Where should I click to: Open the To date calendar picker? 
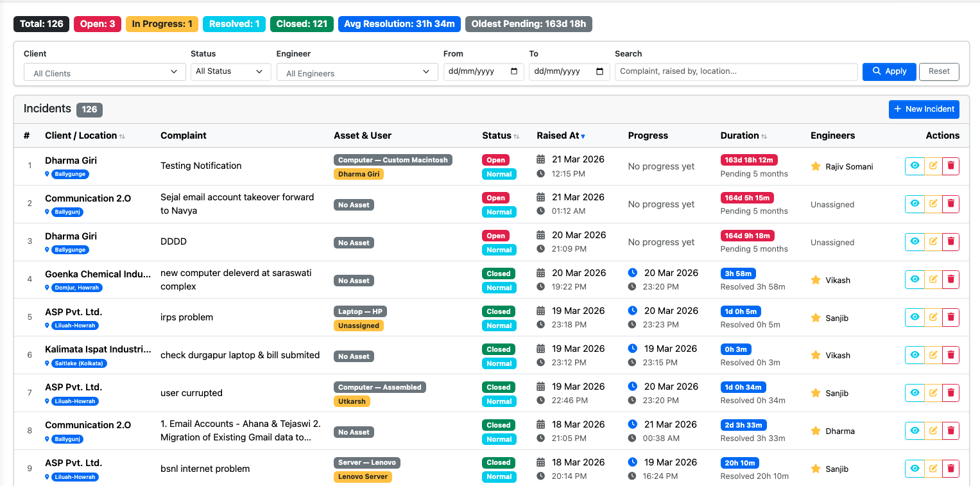click(x=599, y=71)
